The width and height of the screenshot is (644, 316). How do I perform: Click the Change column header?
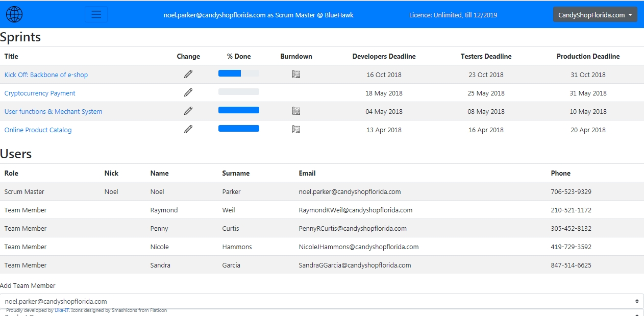click(x=188, y=56)
